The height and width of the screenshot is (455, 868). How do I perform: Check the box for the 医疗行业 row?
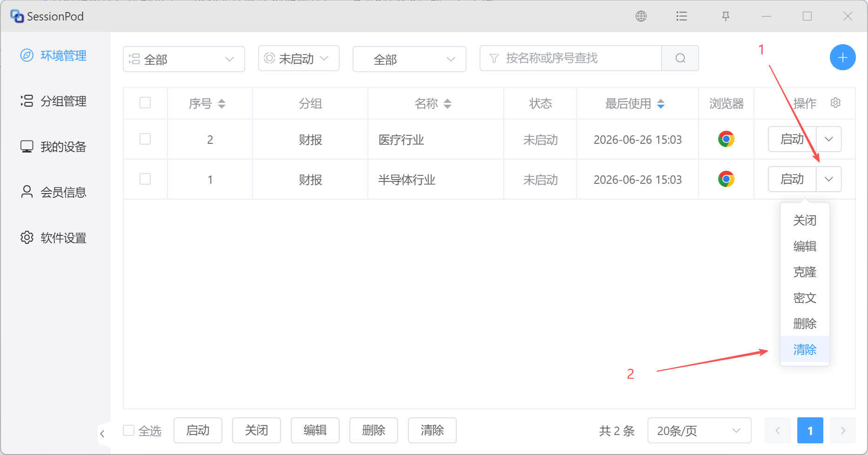pyautogui.click(x=145, y=139)
